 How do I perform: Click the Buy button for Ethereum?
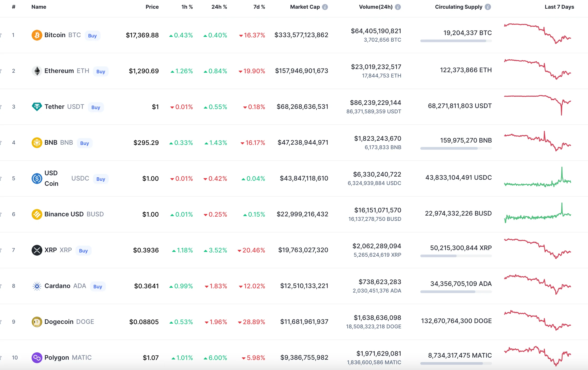click(x=101, y=71)
